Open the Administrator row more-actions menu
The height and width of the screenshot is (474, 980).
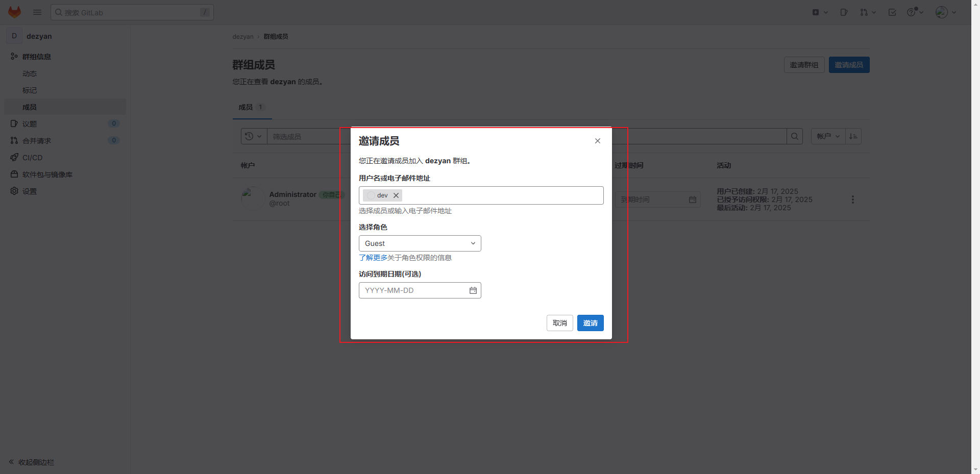click(x=852, y=199)
